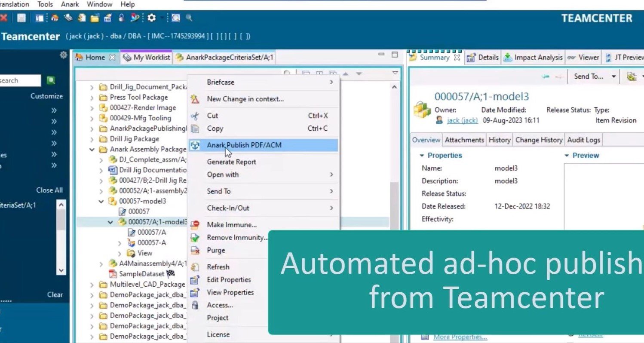The width and height of the screenshot is (644, 343).
Task: Click Clear in navigation pane
Action: tap(55, 295)
